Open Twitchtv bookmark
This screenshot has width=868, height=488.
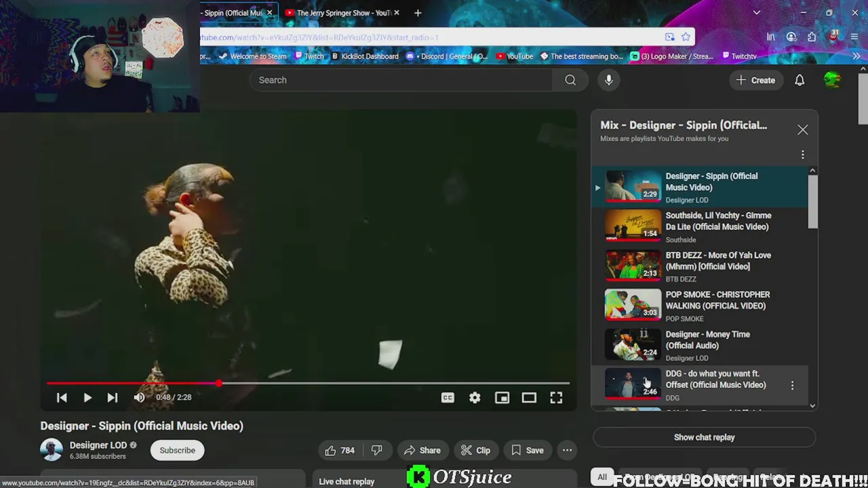point(739,56)
